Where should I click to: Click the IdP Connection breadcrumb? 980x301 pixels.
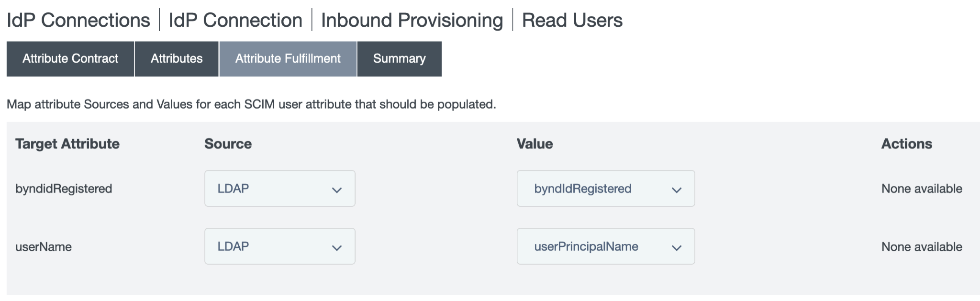235,20
